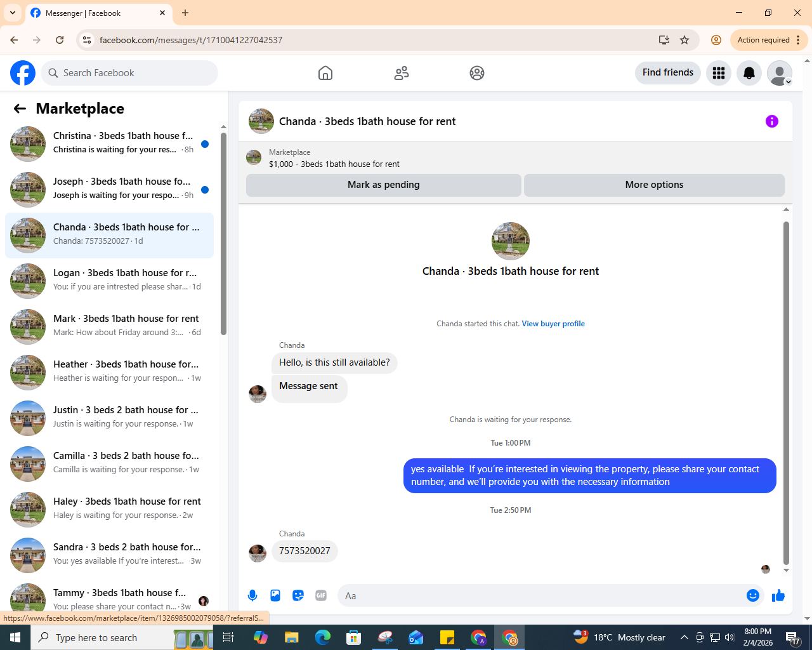This screenshot has height=650, width=812.
Task: Open Joseph conversation
Action: coord(109,190)
